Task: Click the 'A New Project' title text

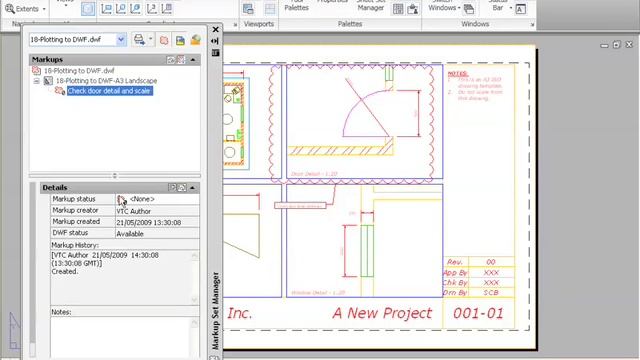Action: coord(382,313)
